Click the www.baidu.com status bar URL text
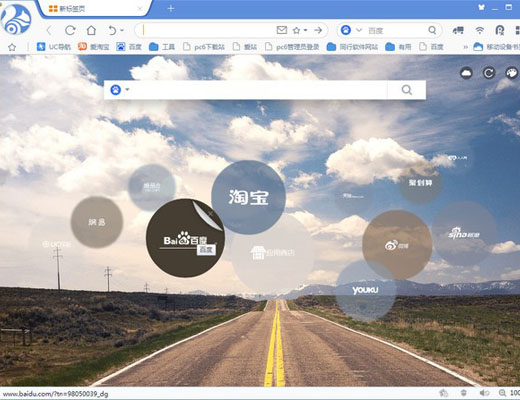This screenshot has height=400, width=520. click(56, 394)
